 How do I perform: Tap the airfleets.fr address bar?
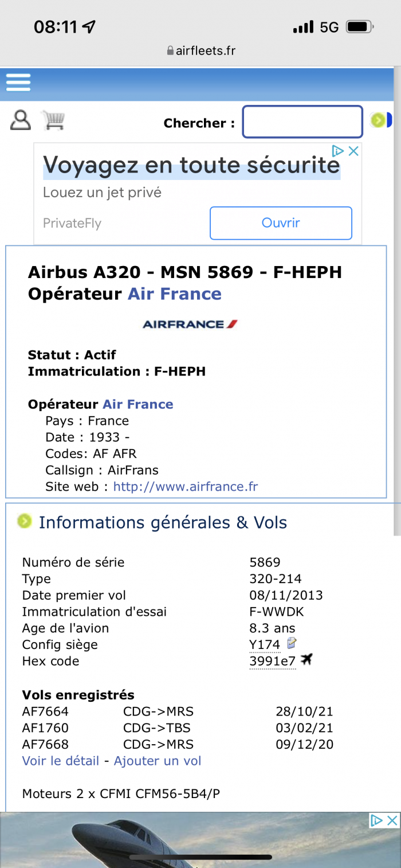(x=200, y=50)
